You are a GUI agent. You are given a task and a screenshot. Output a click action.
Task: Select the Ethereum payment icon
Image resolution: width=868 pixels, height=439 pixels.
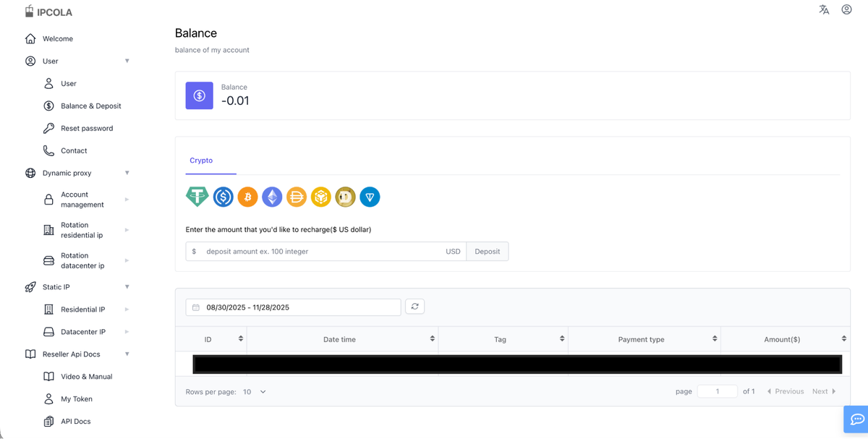(272, 197)
